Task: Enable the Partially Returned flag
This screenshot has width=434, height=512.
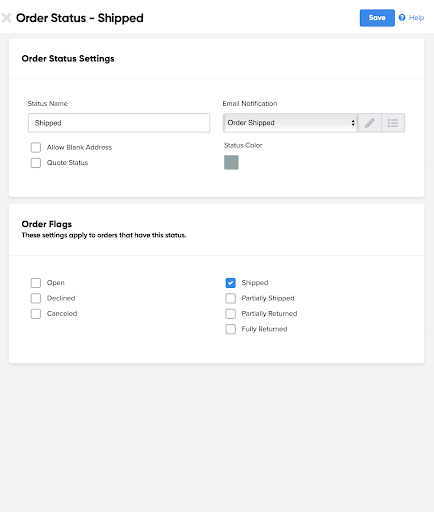Action: [x=231, y=314]
